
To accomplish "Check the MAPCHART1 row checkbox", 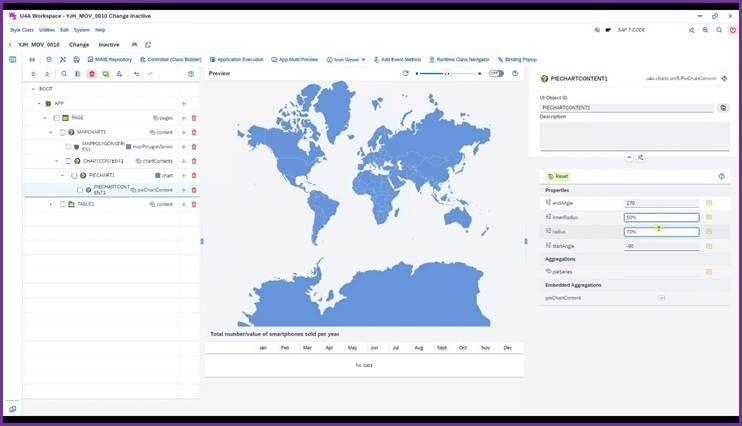I will coord(62,132).
